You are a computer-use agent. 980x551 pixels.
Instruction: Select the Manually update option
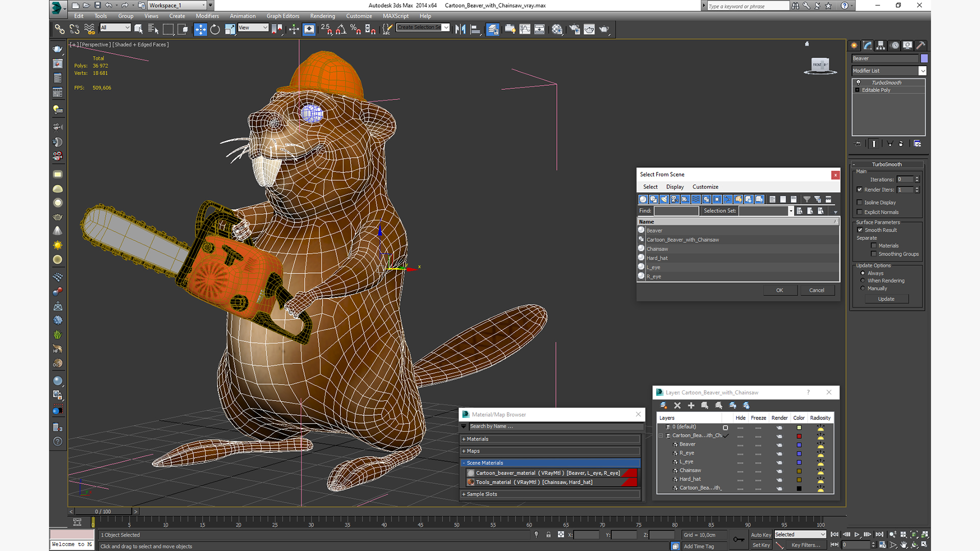[x=863, y=288]
